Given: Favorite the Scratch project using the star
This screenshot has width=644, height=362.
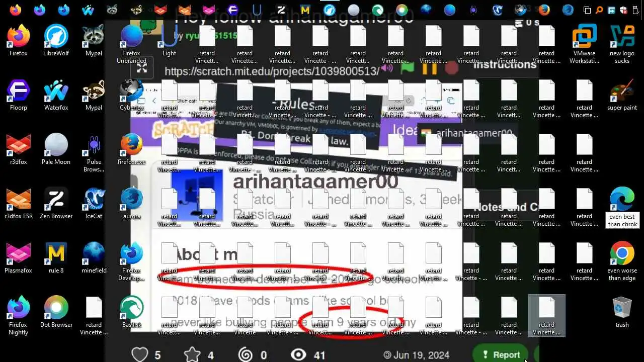Looking at the screenshot, I should click(192, 354).
